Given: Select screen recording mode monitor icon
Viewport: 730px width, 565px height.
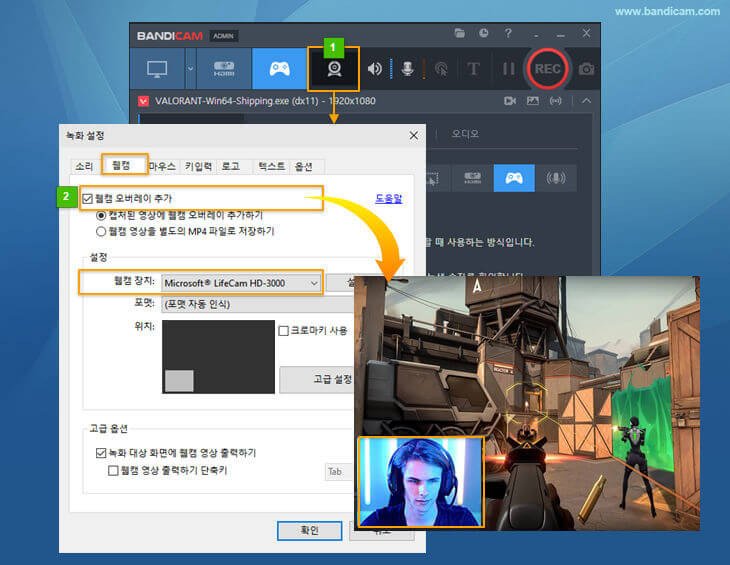Looking at the screenshot, I should (157, 69).
